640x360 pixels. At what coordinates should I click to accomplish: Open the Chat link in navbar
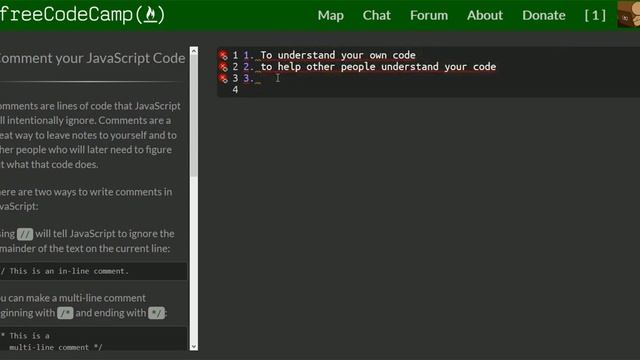tap(376, 16)
